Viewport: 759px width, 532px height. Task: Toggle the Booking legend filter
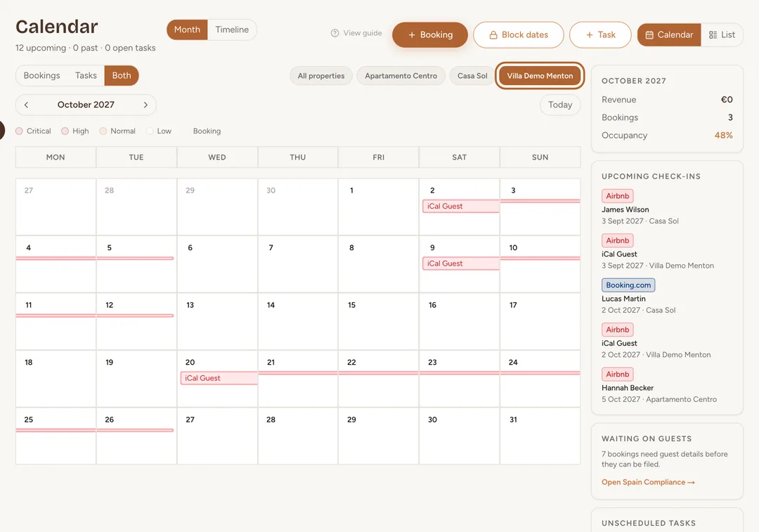tap(207, 131)
